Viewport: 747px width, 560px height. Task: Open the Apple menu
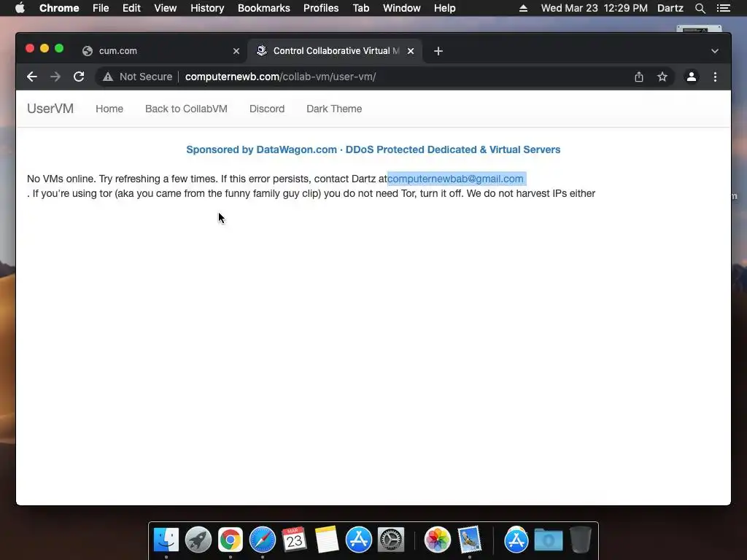(x=20, y=8)
